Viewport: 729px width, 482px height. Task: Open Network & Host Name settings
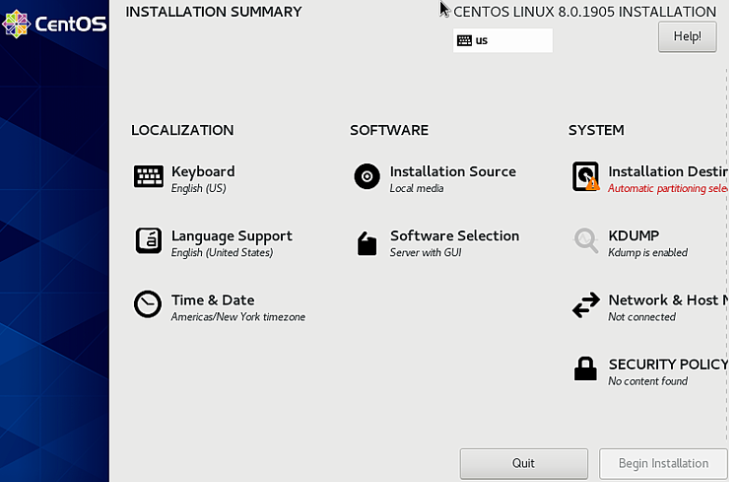click(x=668, y=300)
